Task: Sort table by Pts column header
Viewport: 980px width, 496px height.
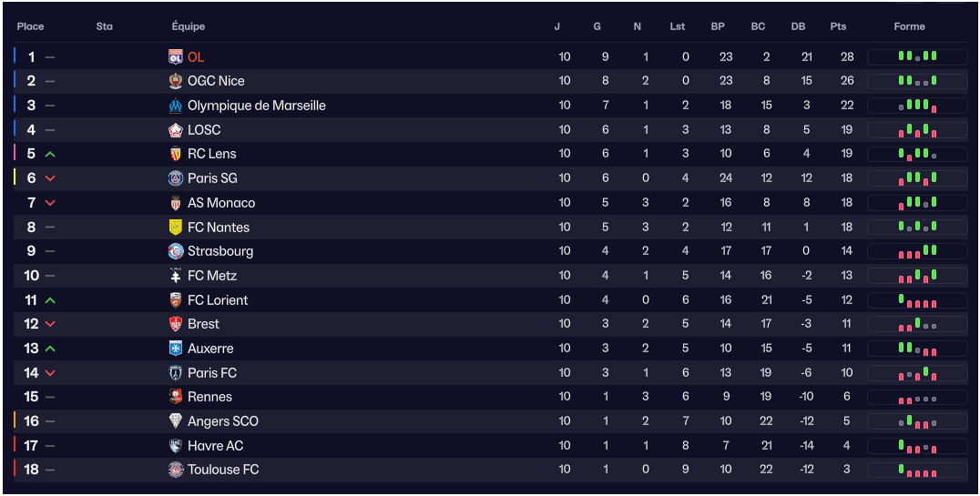Action: (838, 26)
